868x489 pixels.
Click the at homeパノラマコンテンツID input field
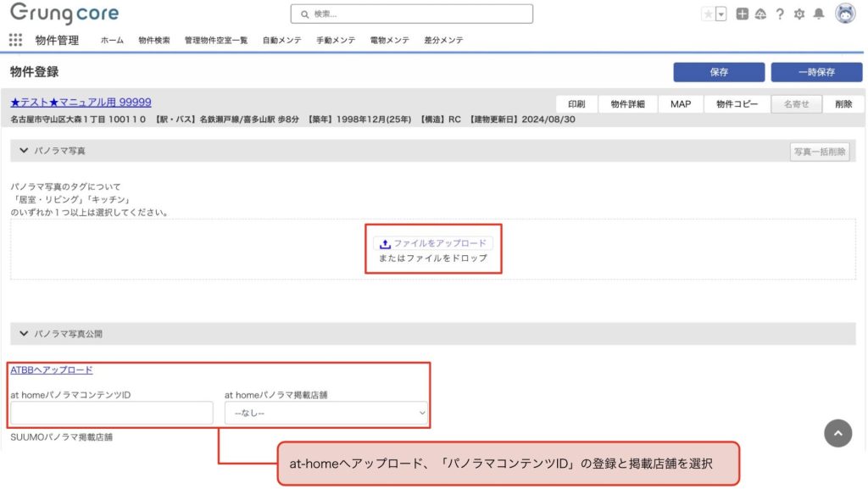112,413
